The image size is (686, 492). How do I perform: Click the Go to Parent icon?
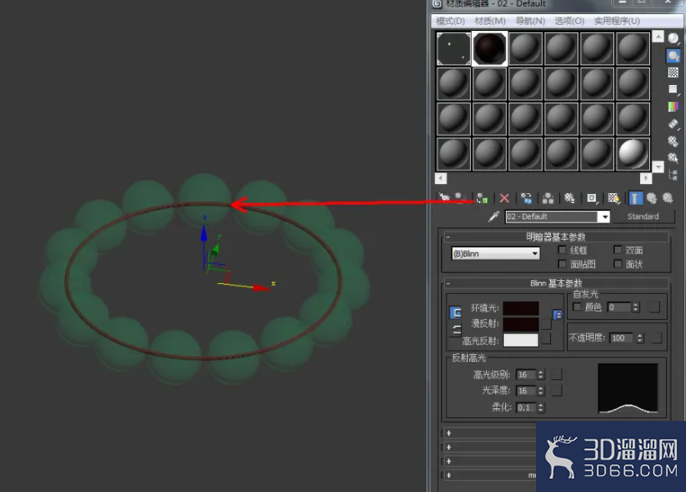point(652,198)
